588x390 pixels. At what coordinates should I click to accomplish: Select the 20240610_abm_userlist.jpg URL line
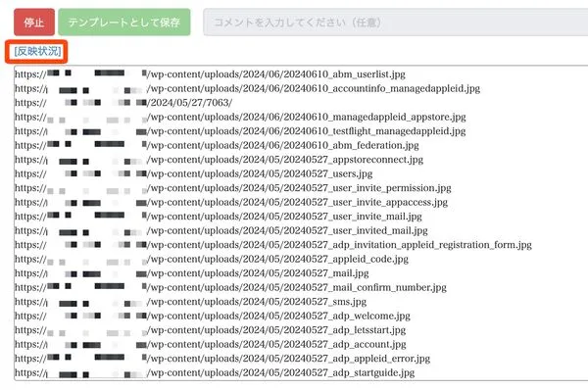[x=210, y=73]
